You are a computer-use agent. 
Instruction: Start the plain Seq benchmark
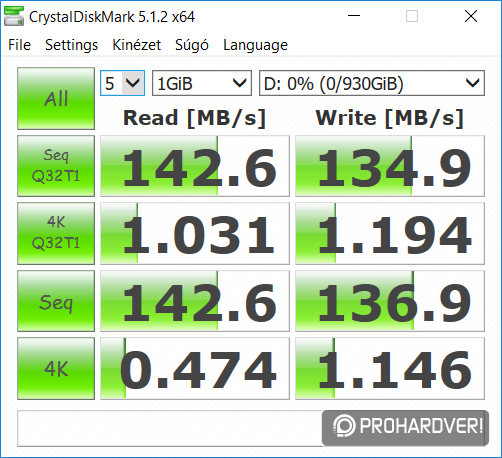(56, 301)
